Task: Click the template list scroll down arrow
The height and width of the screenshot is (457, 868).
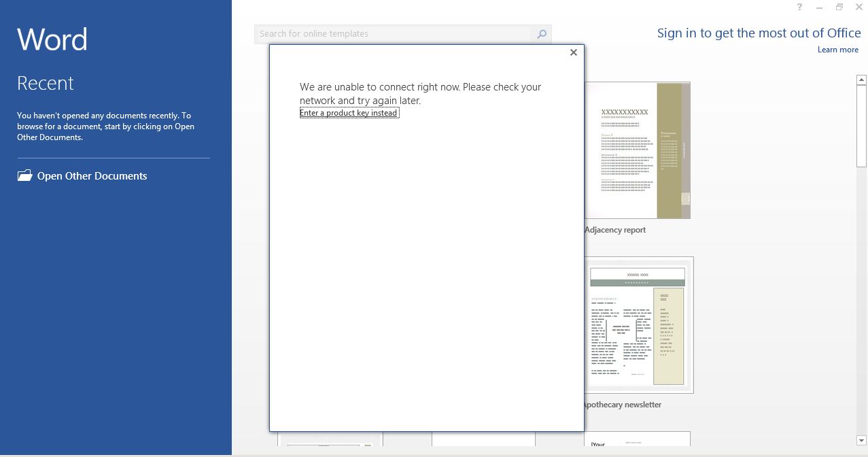Action: tap(861, 441)
